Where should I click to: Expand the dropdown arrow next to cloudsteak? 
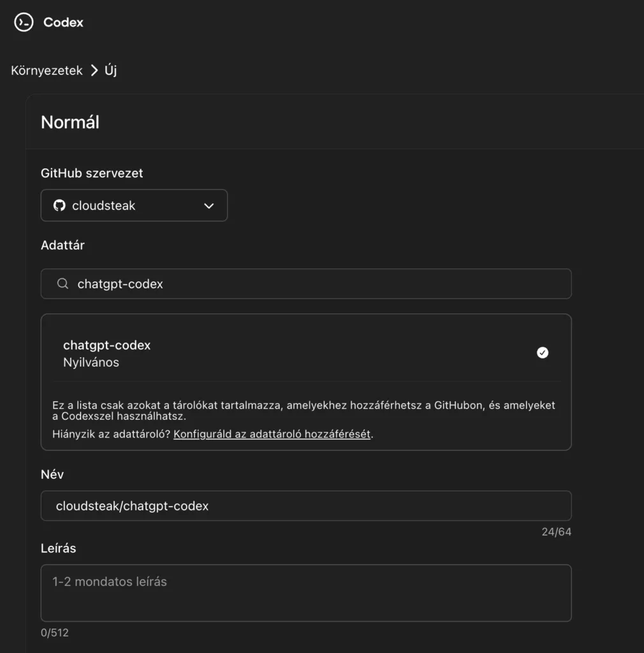[x=209, y=206]
